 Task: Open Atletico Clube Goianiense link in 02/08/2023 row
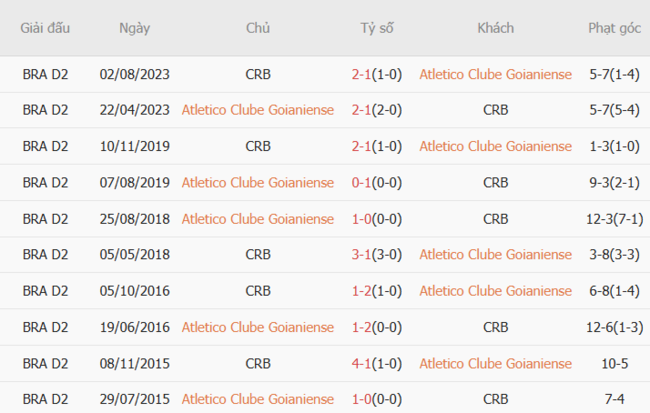(495, 74)
